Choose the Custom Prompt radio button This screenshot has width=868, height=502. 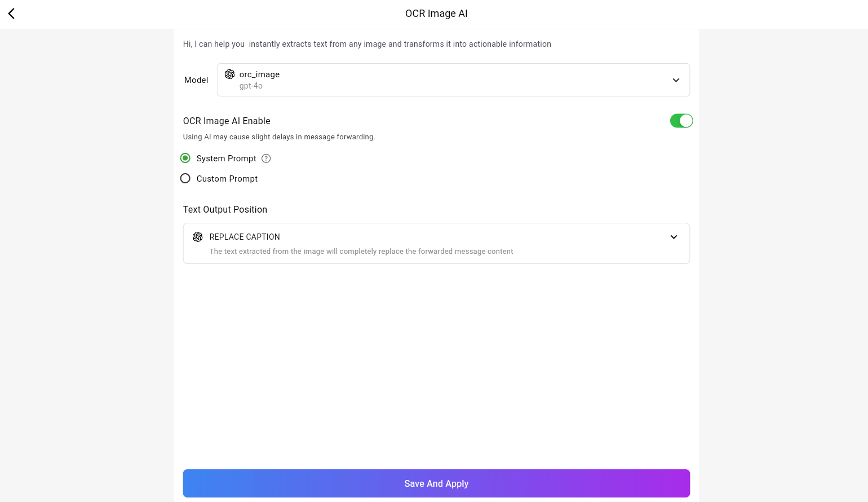(185, 179)
